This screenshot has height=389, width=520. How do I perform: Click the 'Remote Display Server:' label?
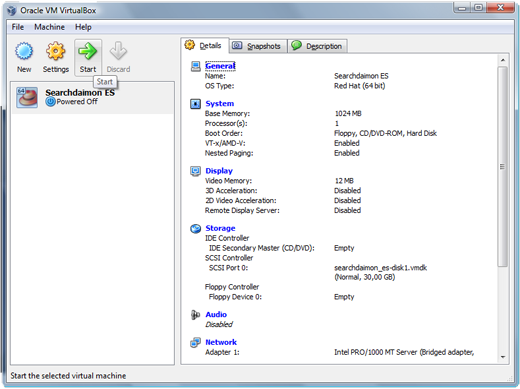[x=242, y=211]
